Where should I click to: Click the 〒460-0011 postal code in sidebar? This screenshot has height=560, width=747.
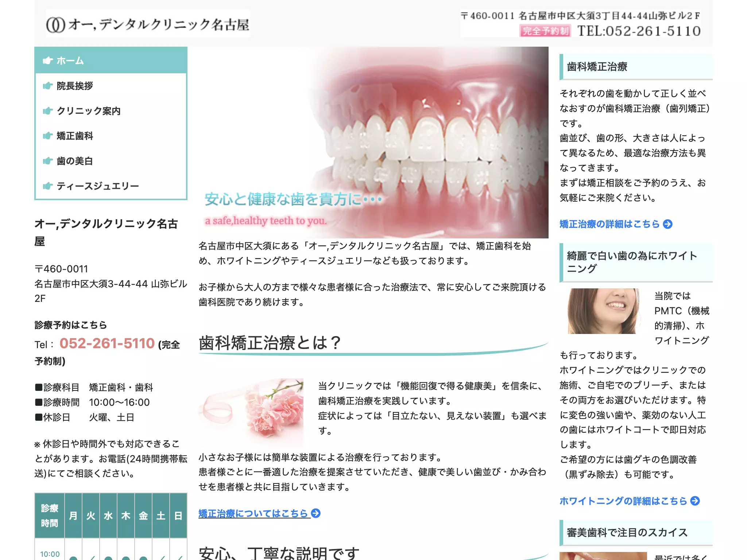pos(61,269)
